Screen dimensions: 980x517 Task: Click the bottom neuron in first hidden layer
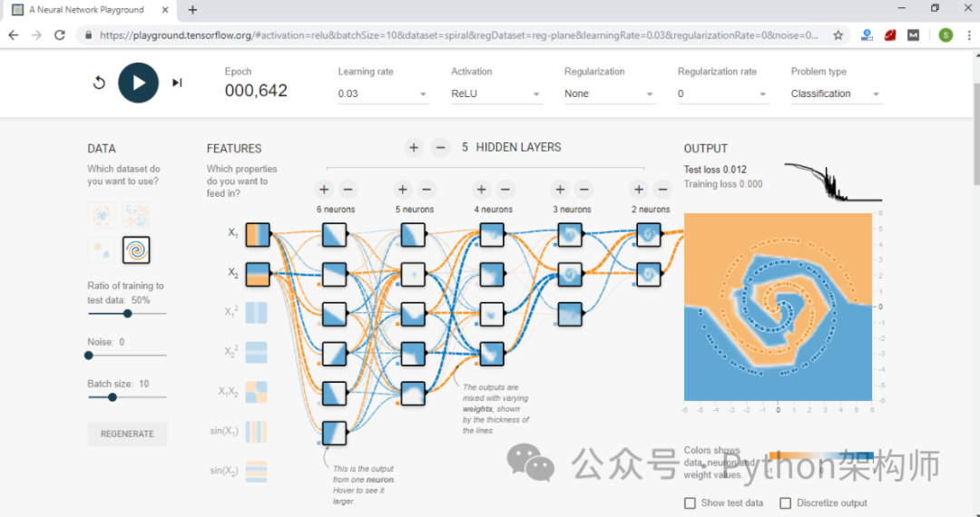(334, 433)
